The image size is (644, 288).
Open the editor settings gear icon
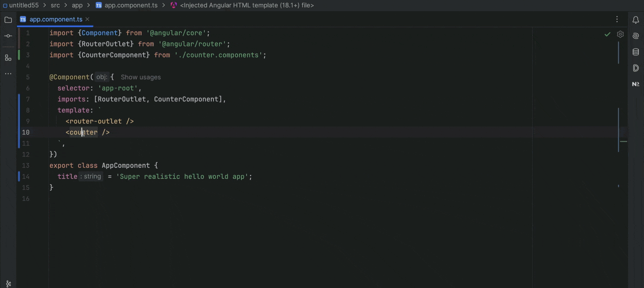[x=620, y=34]
